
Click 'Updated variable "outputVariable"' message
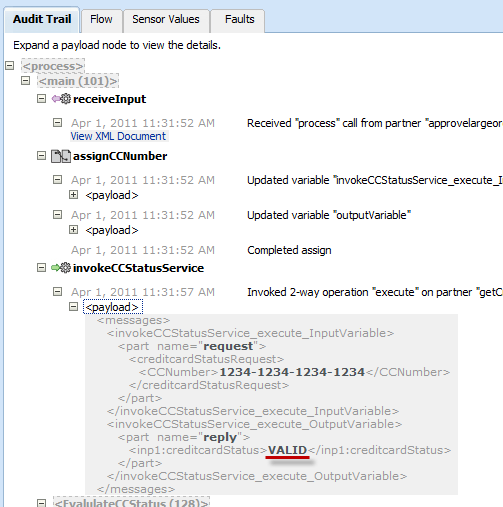click(329, 215)
